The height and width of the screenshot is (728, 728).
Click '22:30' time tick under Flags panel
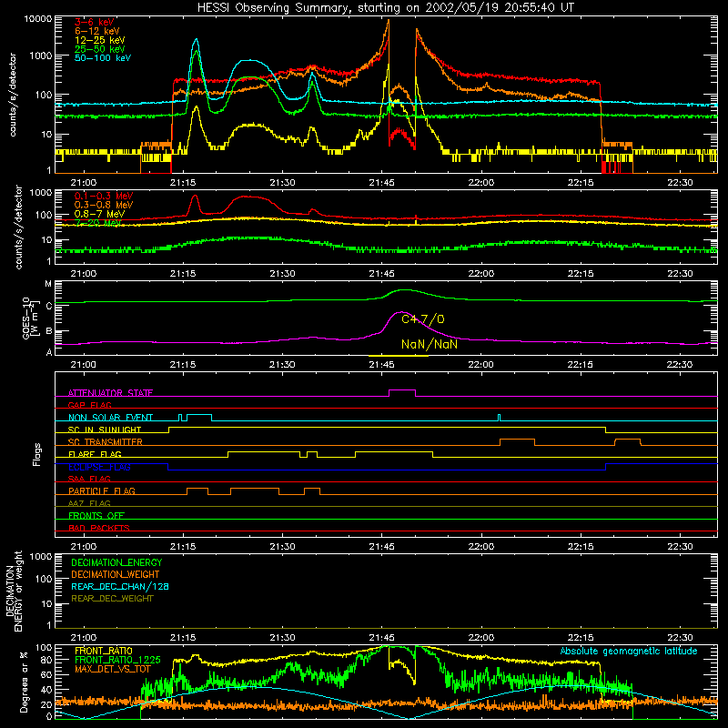[x=680, y=547]
